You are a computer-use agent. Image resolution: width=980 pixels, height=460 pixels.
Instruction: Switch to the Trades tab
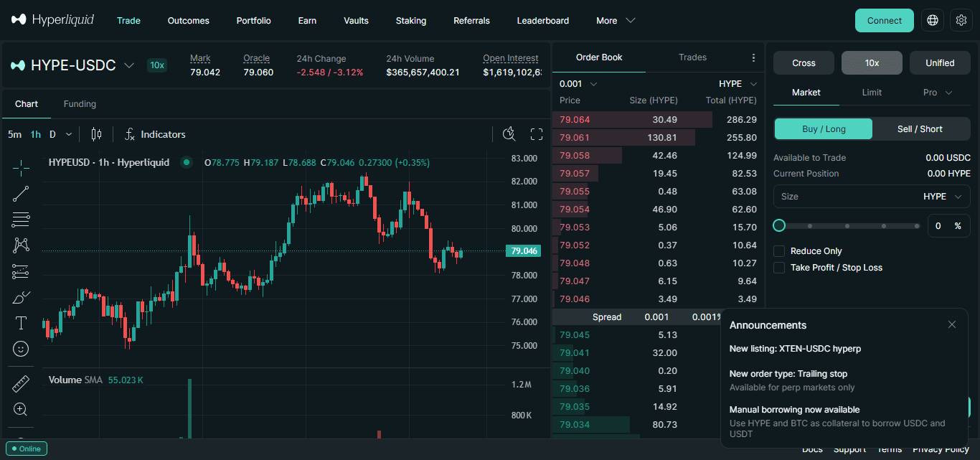click(x=692, y=57)
